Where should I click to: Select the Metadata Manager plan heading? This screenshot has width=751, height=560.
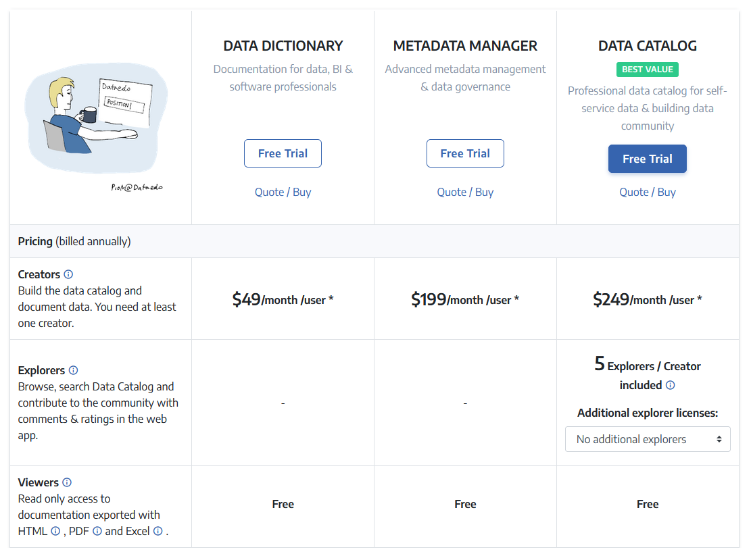click(x=465, y=46)
